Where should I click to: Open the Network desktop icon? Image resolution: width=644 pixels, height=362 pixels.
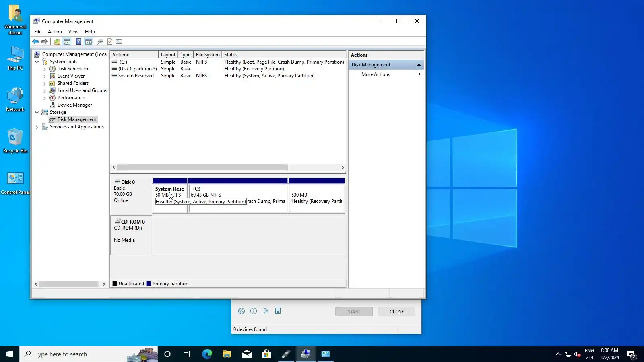pyautogui.click(x=15, y=99)
